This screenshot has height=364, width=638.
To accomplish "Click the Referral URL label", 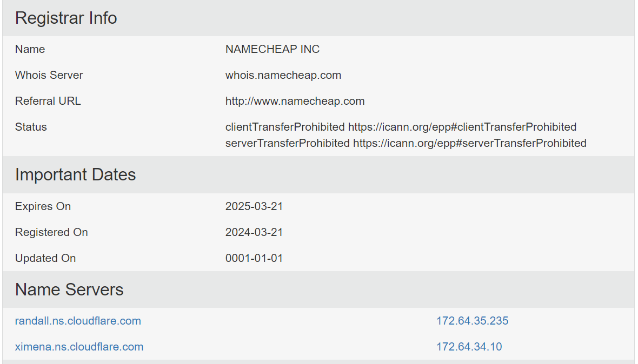I will [48, 101].
